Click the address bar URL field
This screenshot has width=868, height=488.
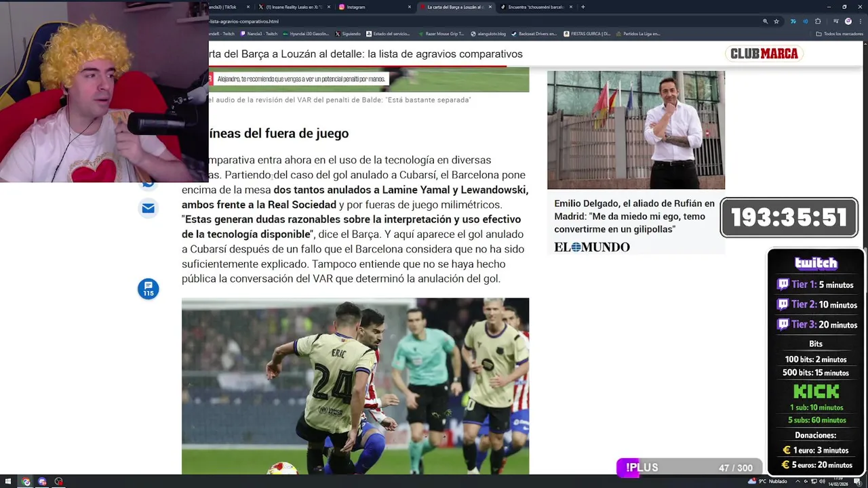(475, 21)
